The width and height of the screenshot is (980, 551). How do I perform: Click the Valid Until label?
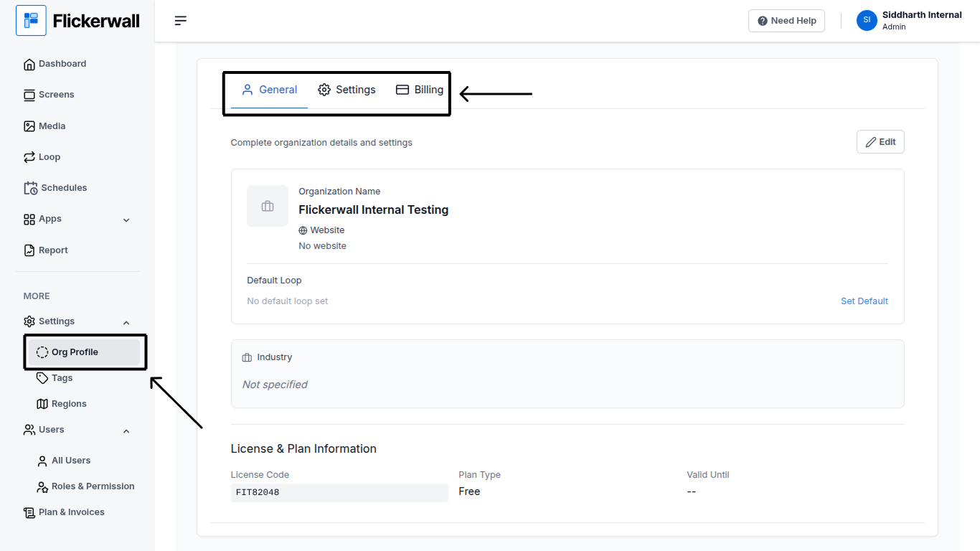tap(708, 475)
